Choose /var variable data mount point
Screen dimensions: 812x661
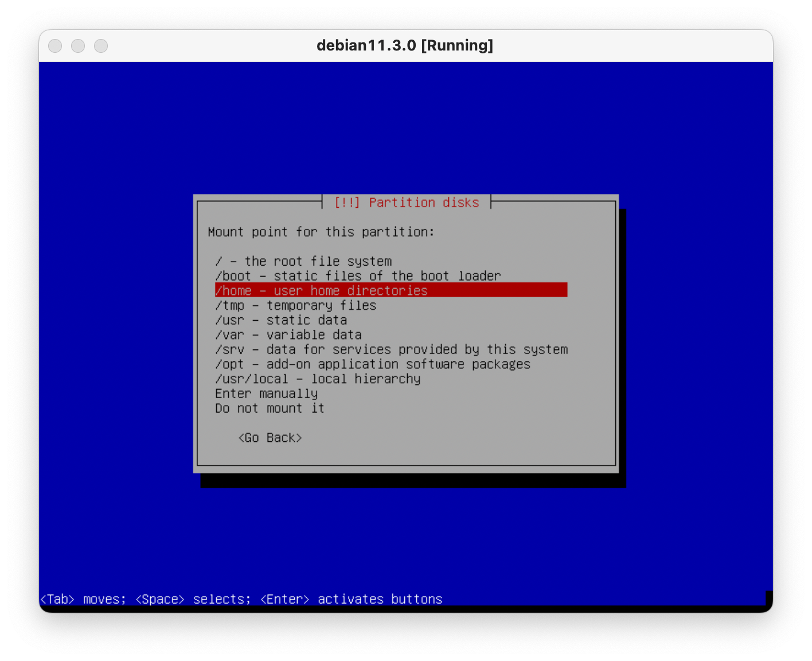pos(288,335)
